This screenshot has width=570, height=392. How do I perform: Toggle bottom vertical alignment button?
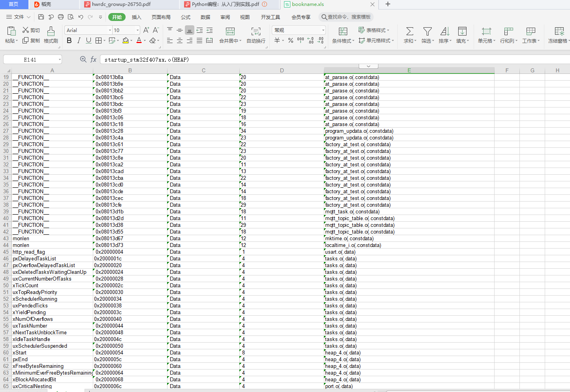pos(190,30)
